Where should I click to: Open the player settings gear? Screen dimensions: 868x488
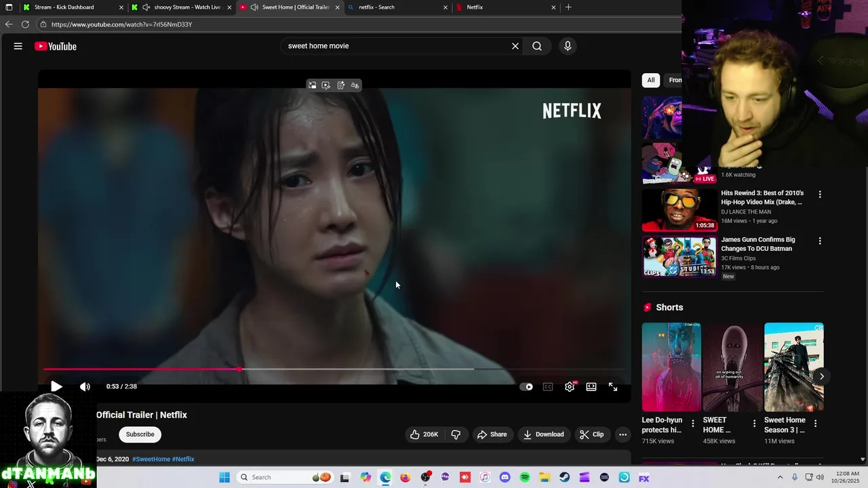pyautogui.click(x=570, y=386)
